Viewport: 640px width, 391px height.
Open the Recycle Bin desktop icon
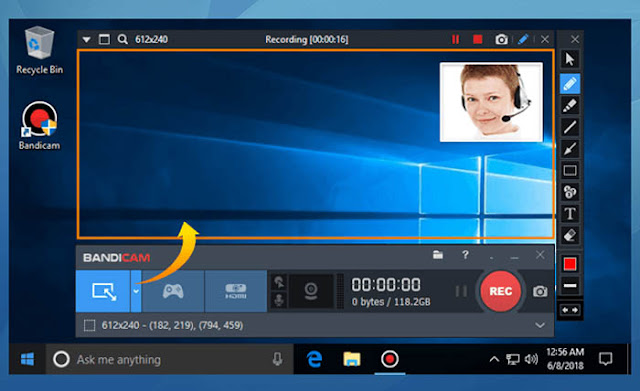(39, 51)
